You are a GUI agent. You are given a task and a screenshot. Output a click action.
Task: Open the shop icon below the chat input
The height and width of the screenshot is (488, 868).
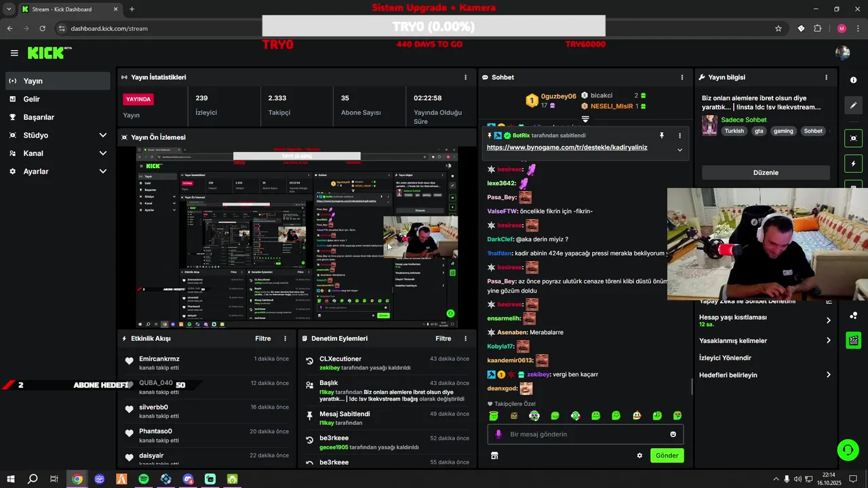click(494, 455)
